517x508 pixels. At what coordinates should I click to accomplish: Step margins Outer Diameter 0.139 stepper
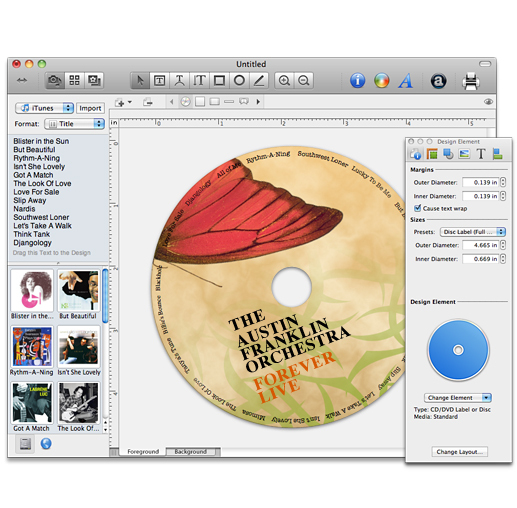503,182
